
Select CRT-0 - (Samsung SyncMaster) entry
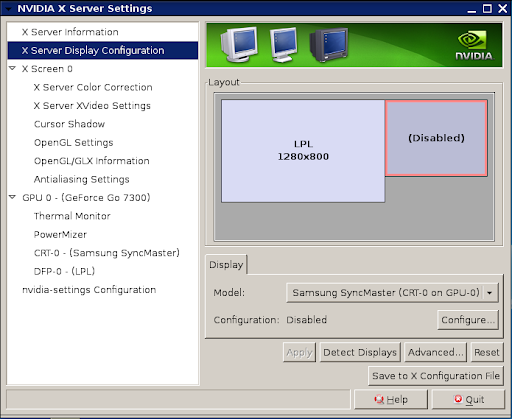coord(103,253)
